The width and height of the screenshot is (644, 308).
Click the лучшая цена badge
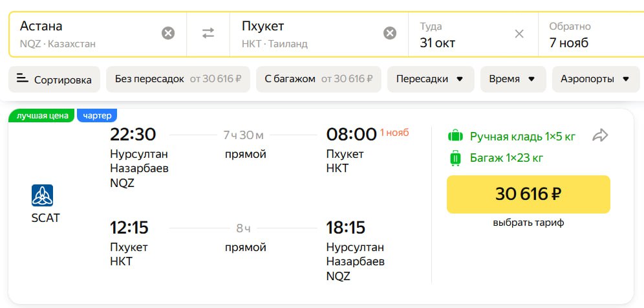click(x=42, y=116)
